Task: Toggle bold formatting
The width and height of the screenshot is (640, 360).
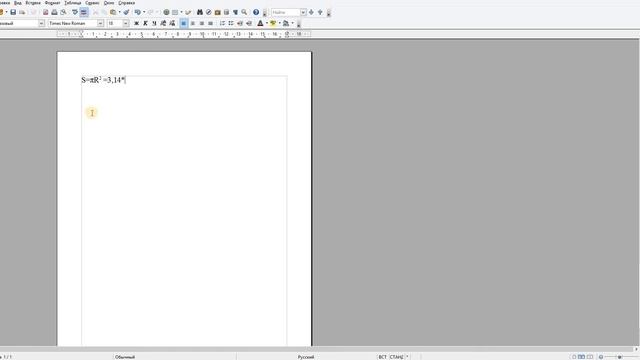Action: coord(136,23)
